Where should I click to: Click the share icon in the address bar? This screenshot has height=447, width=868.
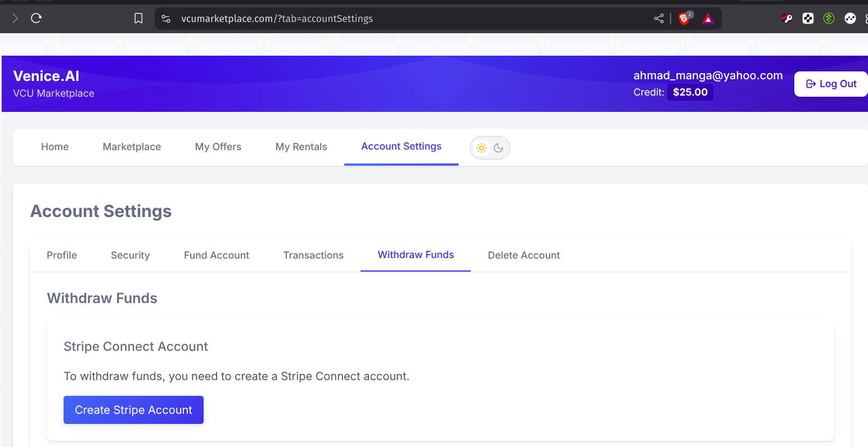659,19
